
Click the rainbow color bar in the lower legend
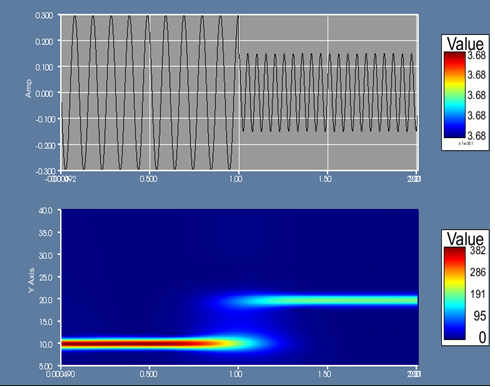pyautogui.click(x=454, y=293)
